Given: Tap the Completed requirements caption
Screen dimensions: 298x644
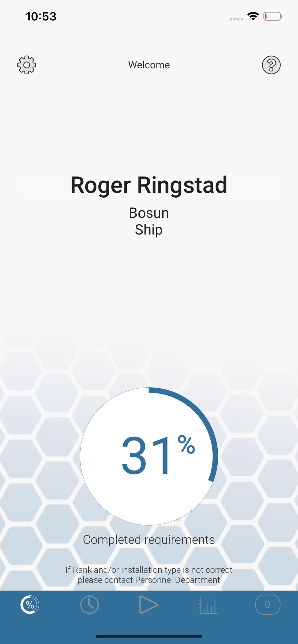Looking at the screenshot, I should click(x=149, y=540).
